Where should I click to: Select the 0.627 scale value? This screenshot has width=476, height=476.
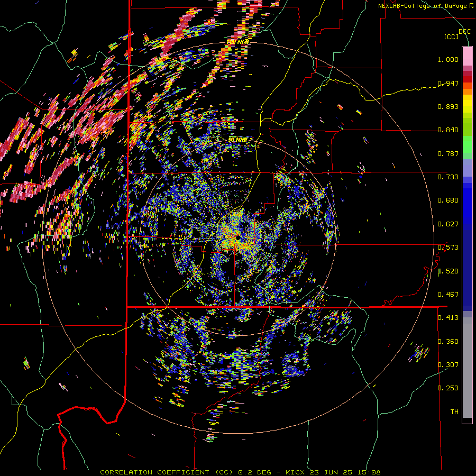pos(448,224)
